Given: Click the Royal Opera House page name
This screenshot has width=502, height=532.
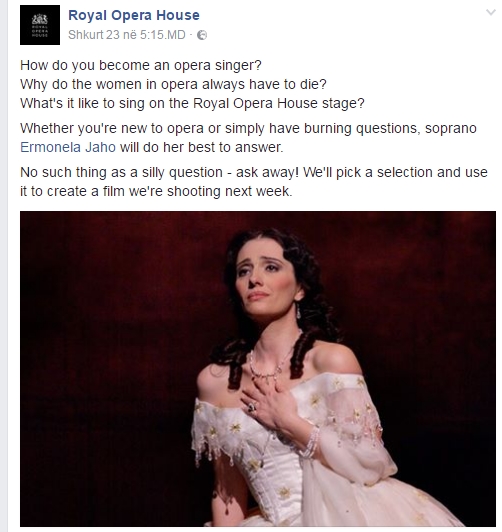Looking at the screenshot, I should pyautogui.click(x=134, y=15).
